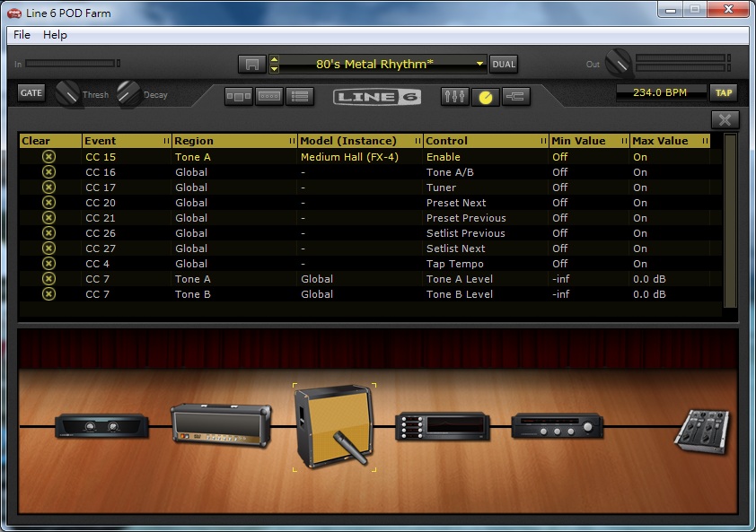The image size is (756, 532).
Task: Clear the CC 26 Setlist Previous assignment
Action: point(48,232)
